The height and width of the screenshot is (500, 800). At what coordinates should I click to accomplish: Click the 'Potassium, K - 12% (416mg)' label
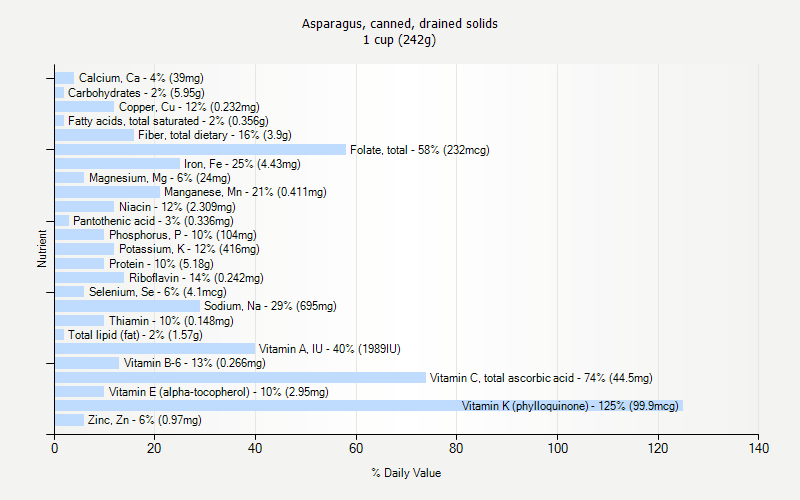189,249
